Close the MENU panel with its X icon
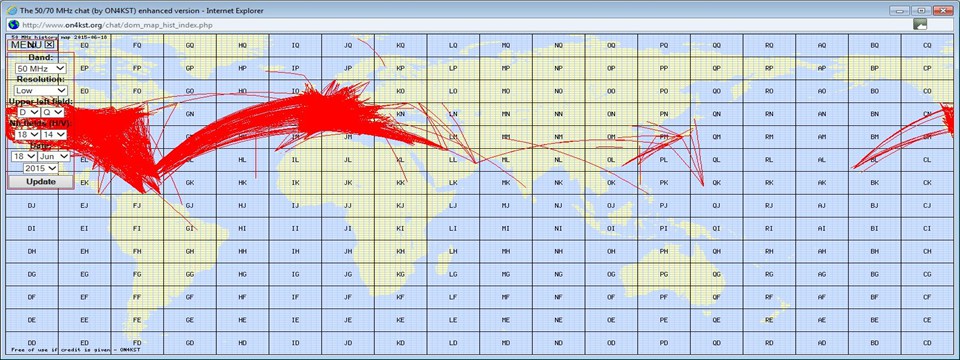 point(50,45)
